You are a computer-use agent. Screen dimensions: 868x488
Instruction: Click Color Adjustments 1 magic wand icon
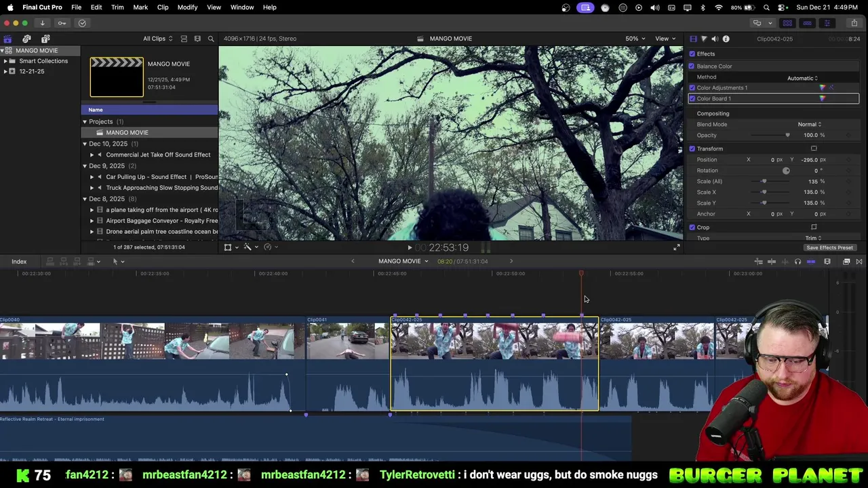click(x=832, y=87)
